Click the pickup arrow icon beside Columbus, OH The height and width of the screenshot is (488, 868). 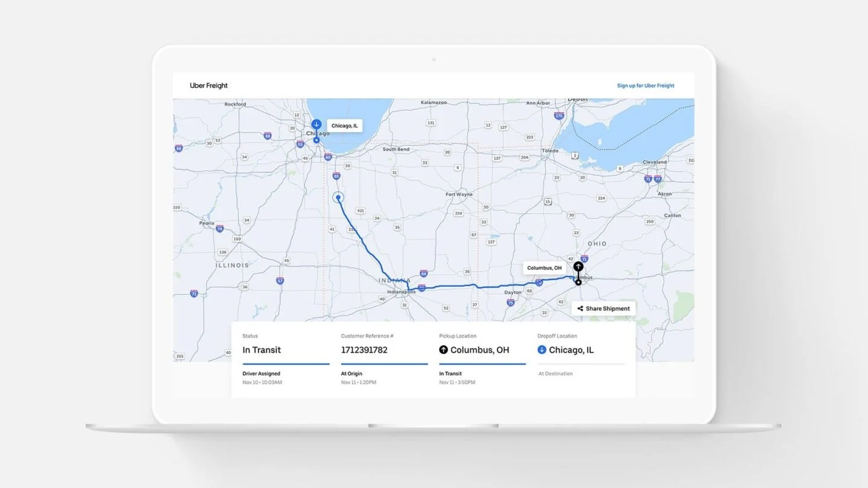click(444, 349)
